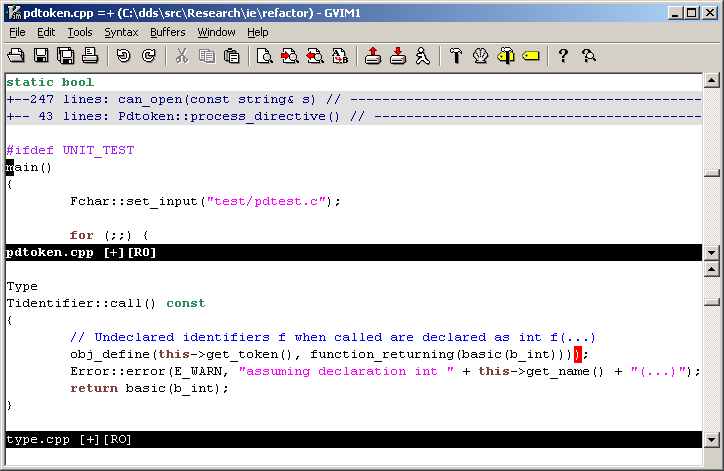The height and width of the screenshot is (471, 724).
Task: Click the bottom pane scrollbar thumb
Action: tap(712, 302)
